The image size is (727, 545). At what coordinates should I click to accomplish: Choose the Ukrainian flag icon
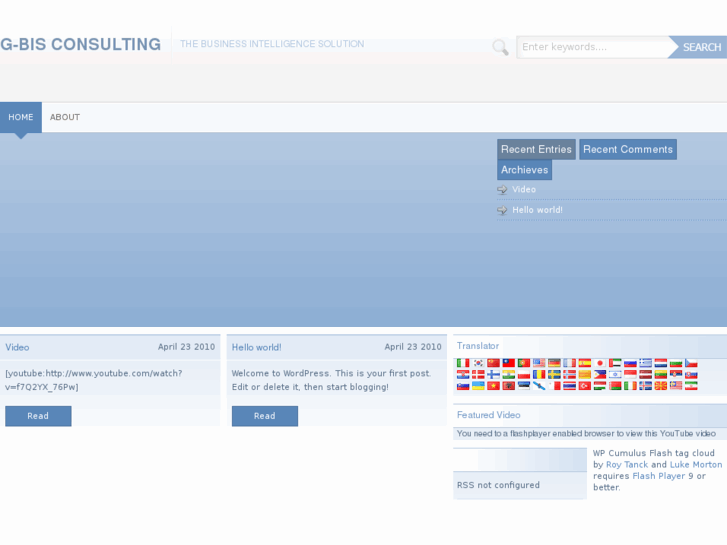(478, 385)
